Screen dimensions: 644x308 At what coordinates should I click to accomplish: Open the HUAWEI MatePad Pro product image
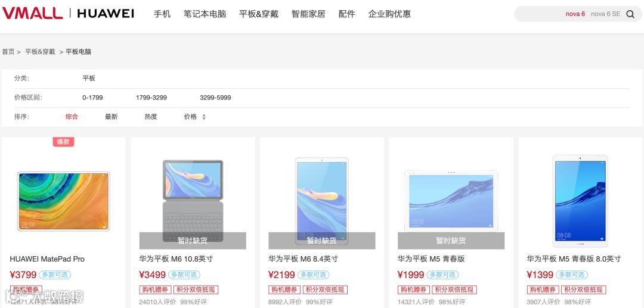64,201
